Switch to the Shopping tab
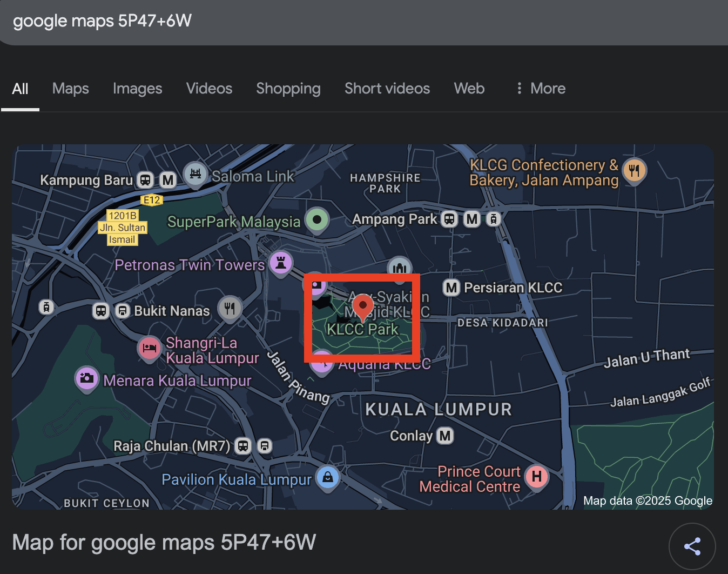This screenshot has width=728, height=574. [288, 89]
